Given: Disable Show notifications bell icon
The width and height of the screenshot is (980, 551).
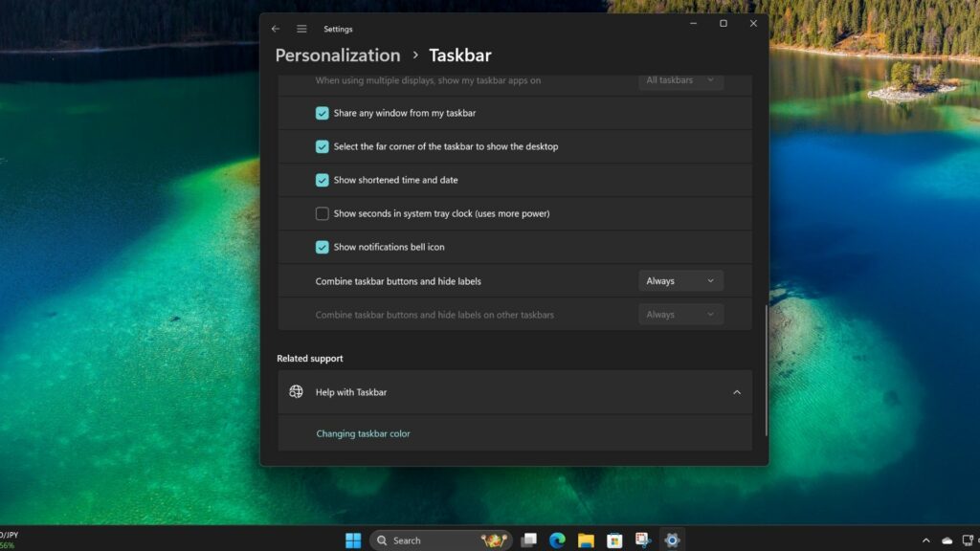Looking at the screenshot, I should (x=323, y=247).
